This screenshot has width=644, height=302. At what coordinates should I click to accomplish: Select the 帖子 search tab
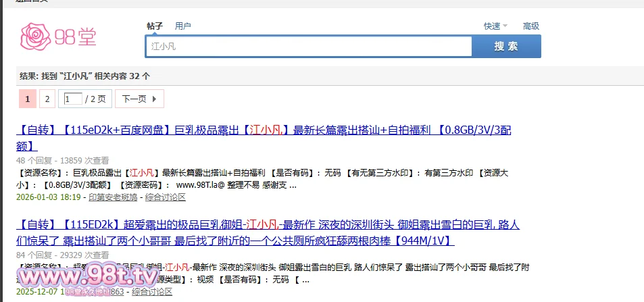tap(155, 26)
